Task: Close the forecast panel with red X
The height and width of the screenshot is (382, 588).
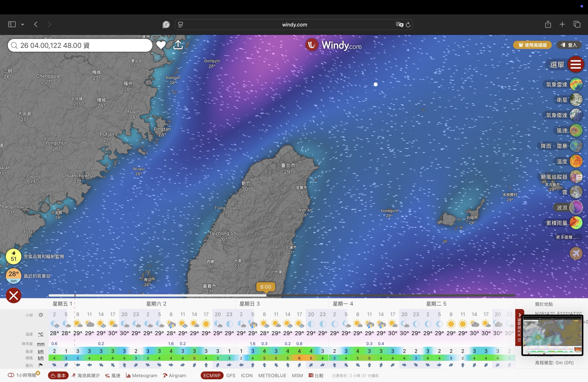Action: coord(14,296)
